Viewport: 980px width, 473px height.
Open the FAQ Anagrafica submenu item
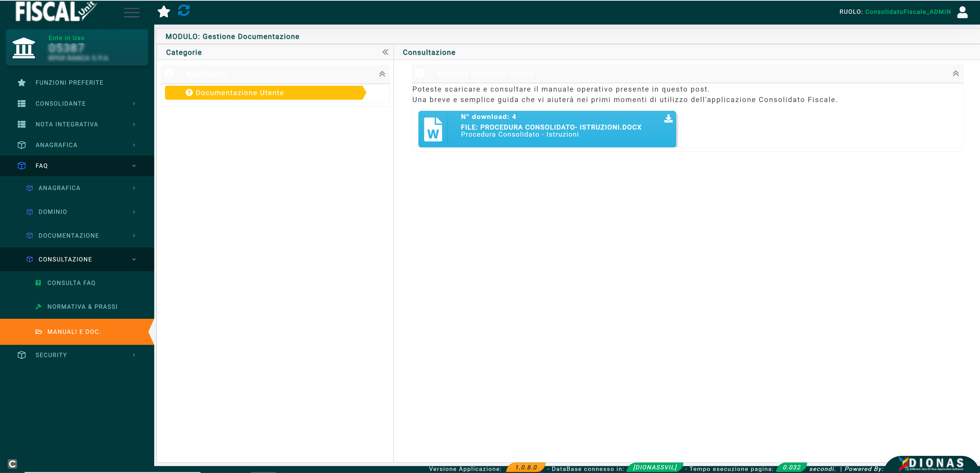click(x=77, y=188)
